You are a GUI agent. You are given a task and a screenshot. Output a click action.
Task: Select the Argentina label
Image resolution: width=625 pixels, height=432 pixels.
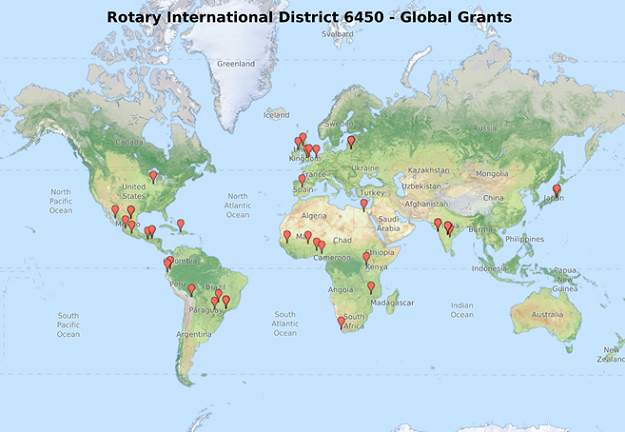pyautogui.click(x=194, y=334)
